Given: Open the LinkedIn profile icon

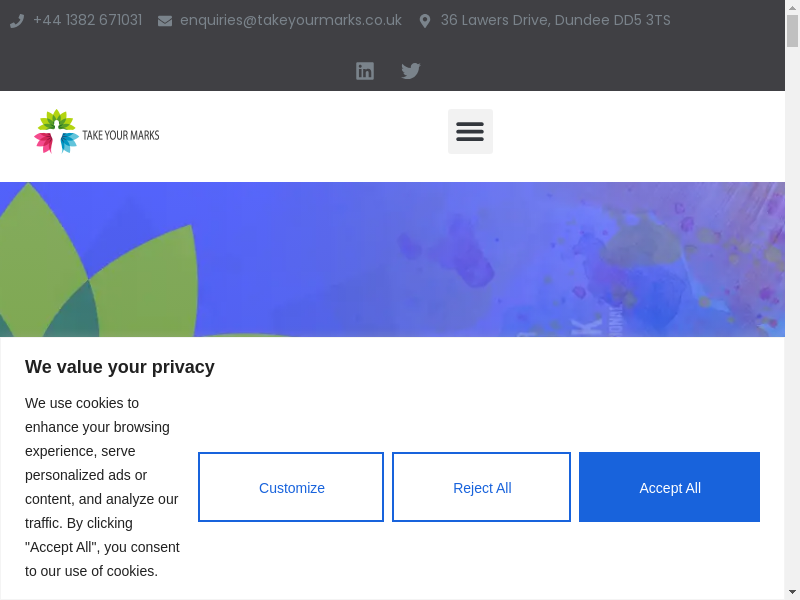Looking at the screenshot, I should (x=365, y=71).
